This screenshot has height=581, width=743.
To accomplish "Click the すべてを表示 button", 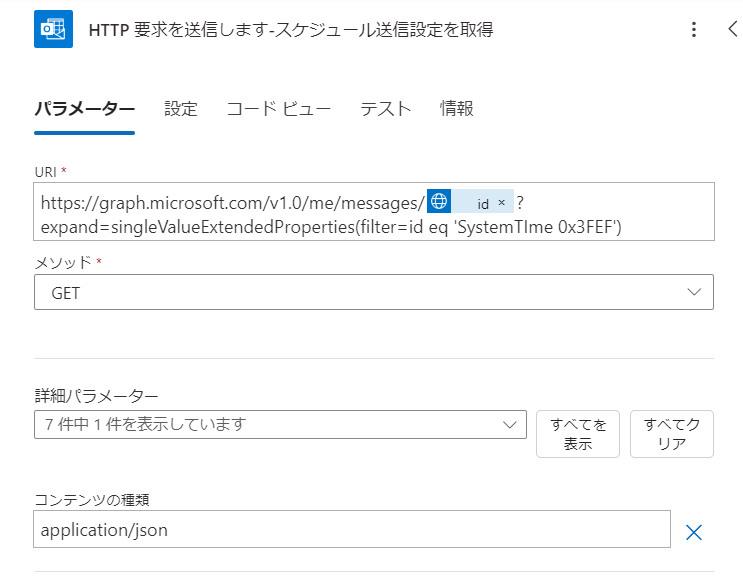I will pyautogui.click(x=578, y=434).
